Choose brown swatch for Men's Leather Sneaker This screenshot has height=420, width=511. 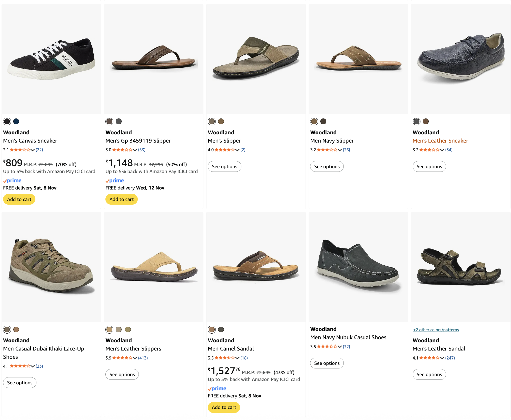[x=426, y=122]
